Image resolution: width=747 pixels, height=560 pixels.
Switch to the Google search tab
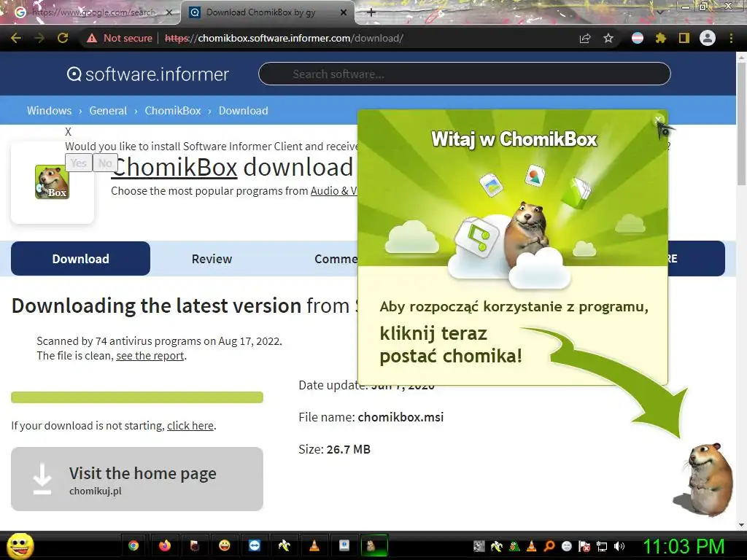[93, 12]
